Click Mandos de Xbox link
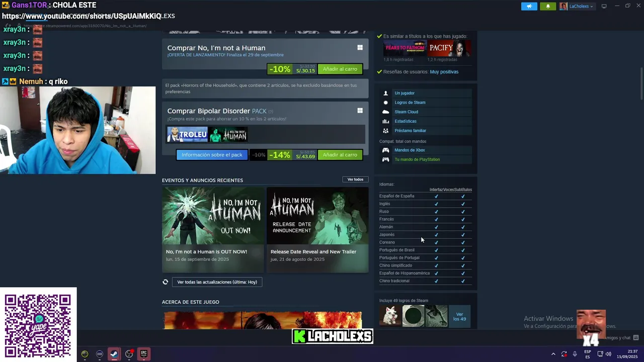 [x=410, y=150]
